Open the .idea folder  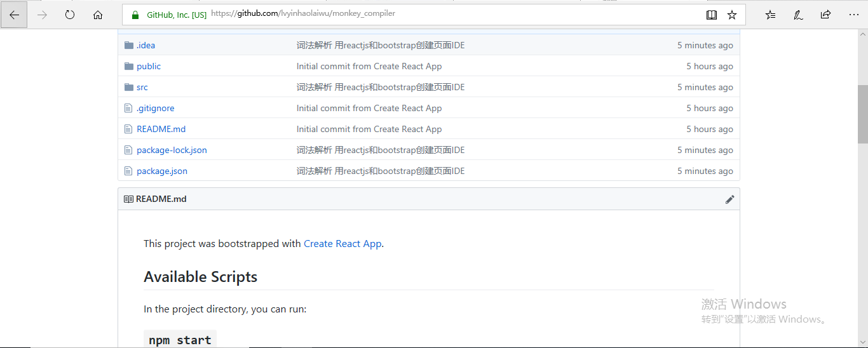[x=146, y=45]
